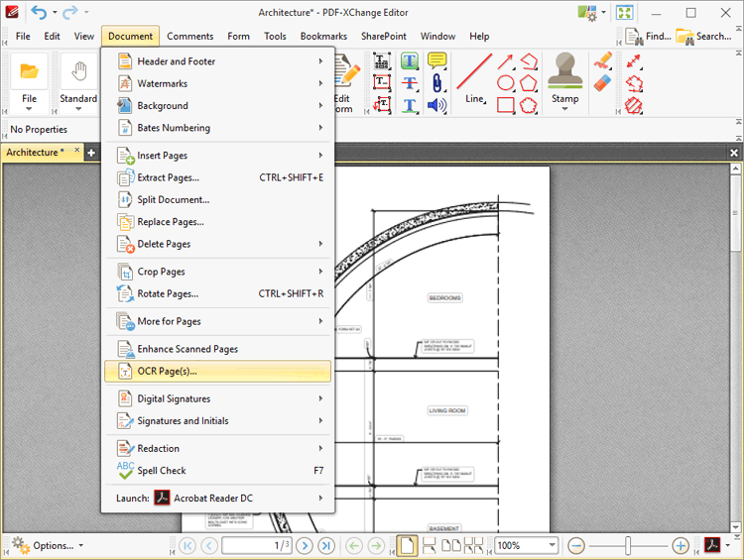Screen dimensions: 744x560
Task: Expand the Digital Signatures submenu
Action: [x=218, y=398]
